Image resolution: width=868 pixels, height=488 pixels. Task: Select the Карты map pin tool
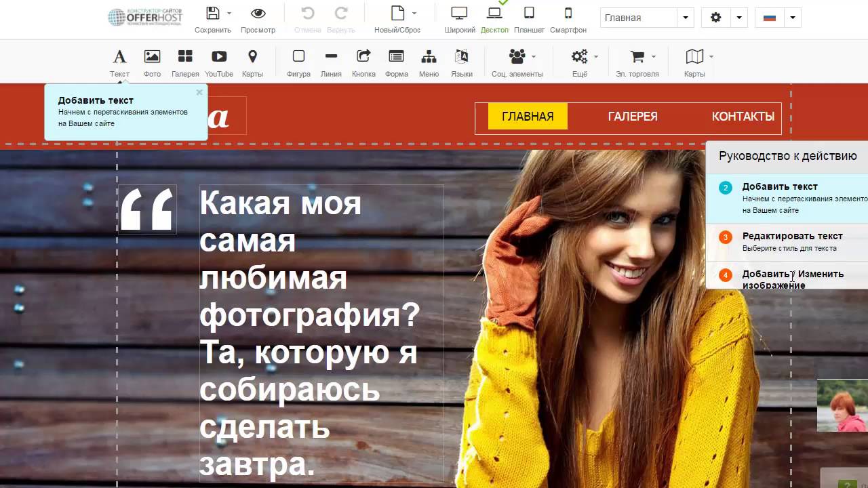tap(252, 63)
